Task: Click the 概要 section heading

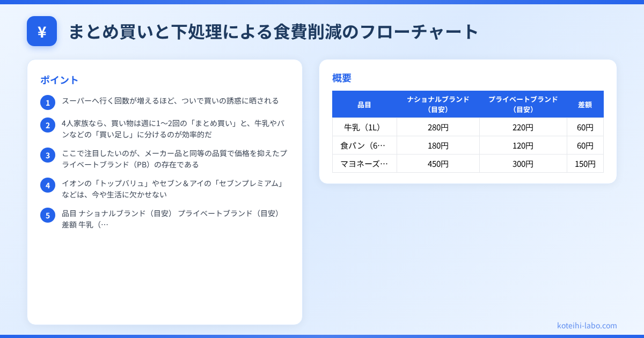Action: click(342, 78)
